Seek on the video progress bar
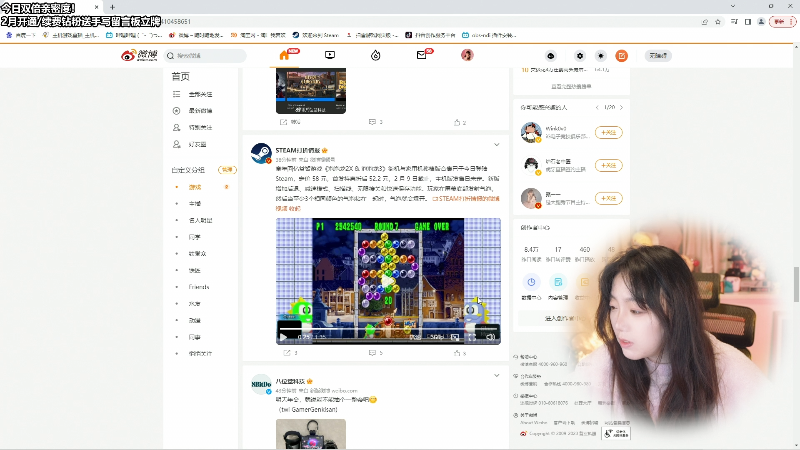 pyautogui.click(x=388, y=330)
